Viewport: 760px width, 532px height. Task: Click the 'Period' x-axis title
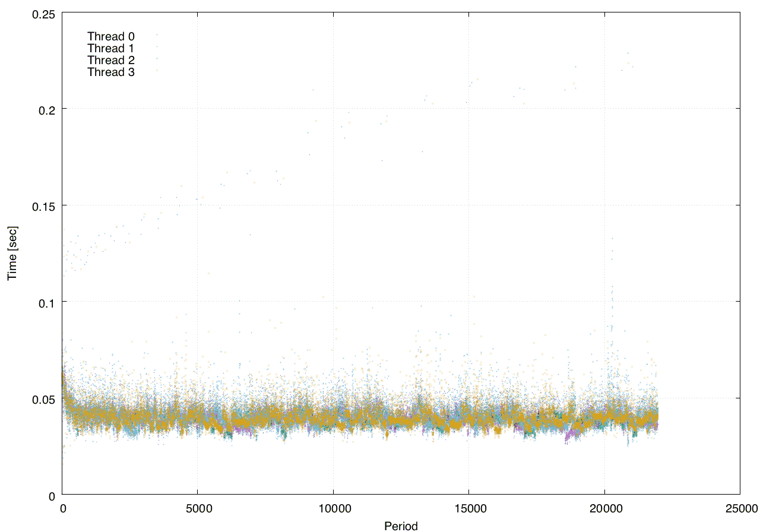pos(401,526)
